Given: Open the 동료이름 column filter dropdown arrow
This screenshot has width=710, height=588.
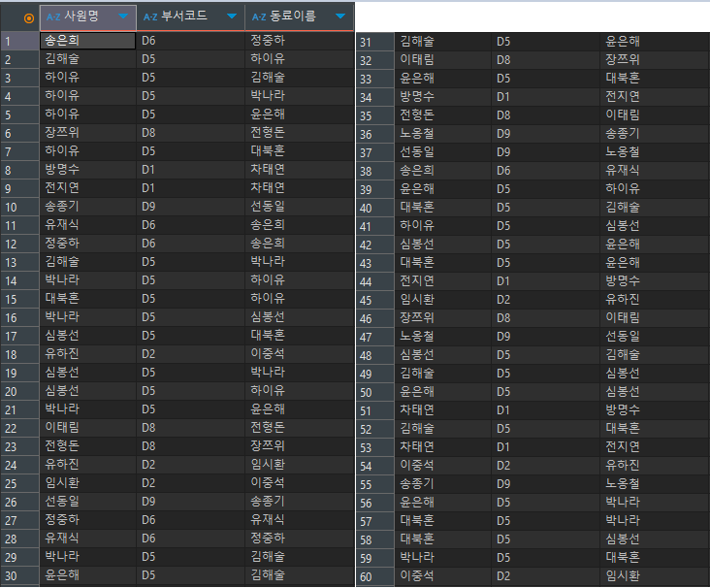Looking at the screenshot, I should point(340,16).
